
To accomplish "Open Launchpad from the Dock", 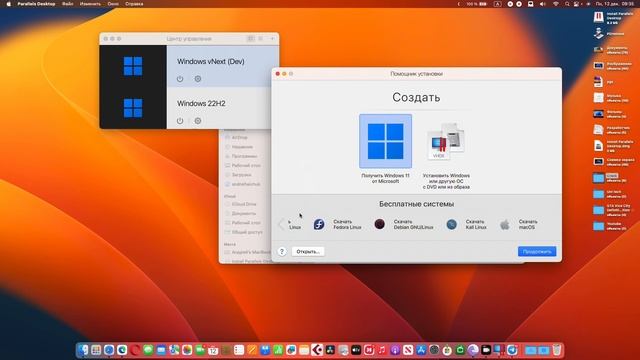I will point(96,350).
